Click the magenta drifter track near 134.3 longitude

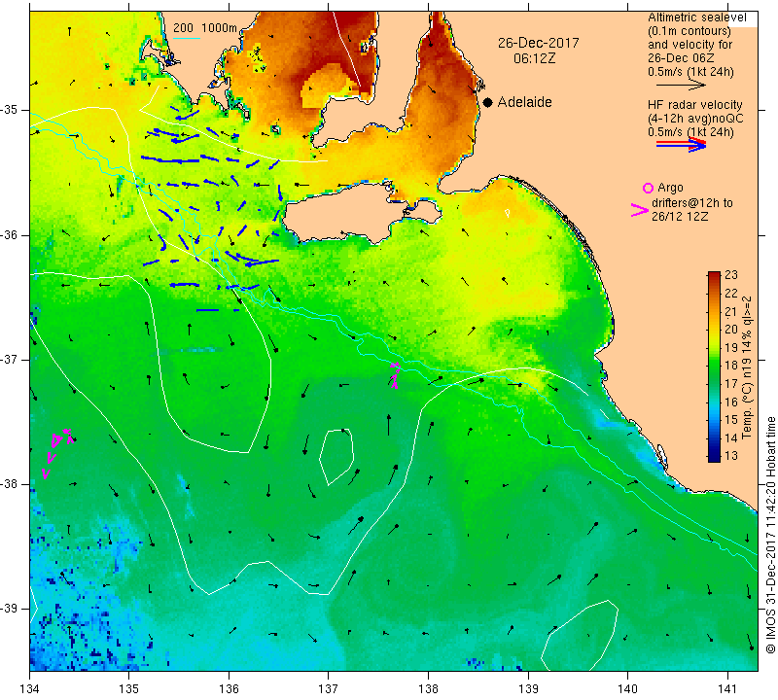tap(57, 452)
